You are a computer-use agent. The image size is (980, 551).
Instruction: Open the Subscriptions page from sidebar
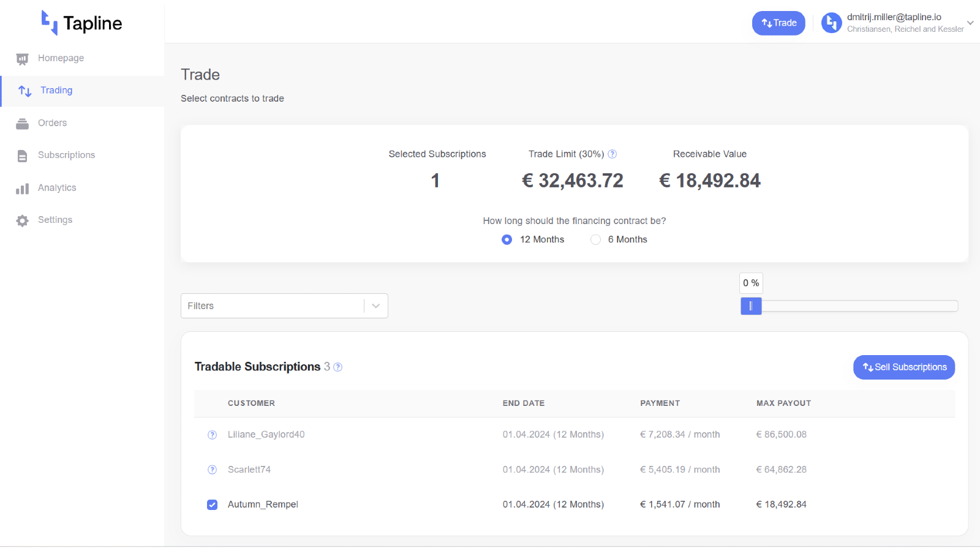click(66, 156)
